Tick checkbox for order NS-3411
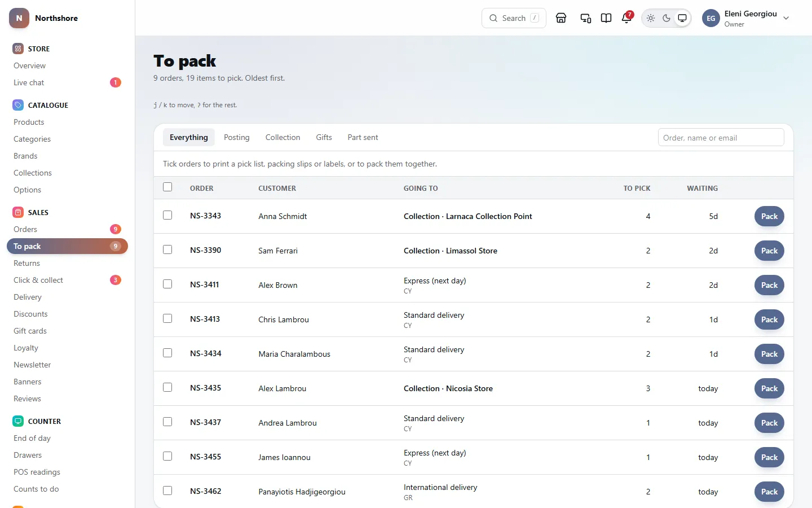Image resolution: width=812 pixels, height=508 pixels. pyautogui.click(x=167, y=284)
